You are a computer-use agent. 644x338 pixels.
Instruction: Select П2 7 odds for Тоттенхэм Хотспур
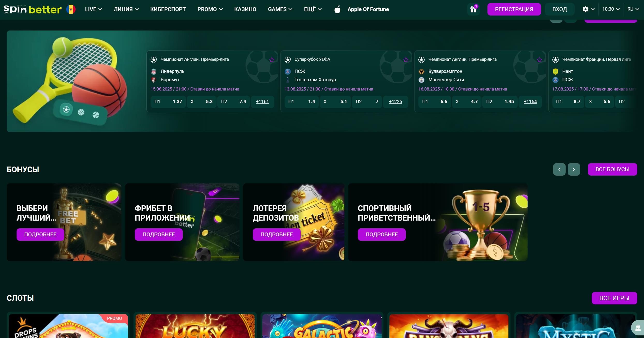pos(367,102)
